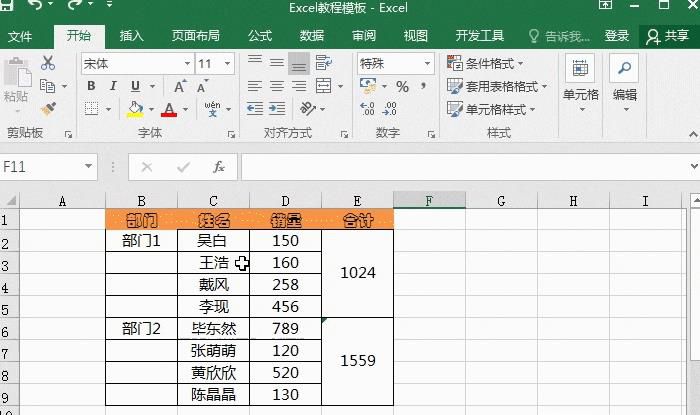Align text to middle vertically
Viewport: 700px width, 415px height.
click(277, 62)
